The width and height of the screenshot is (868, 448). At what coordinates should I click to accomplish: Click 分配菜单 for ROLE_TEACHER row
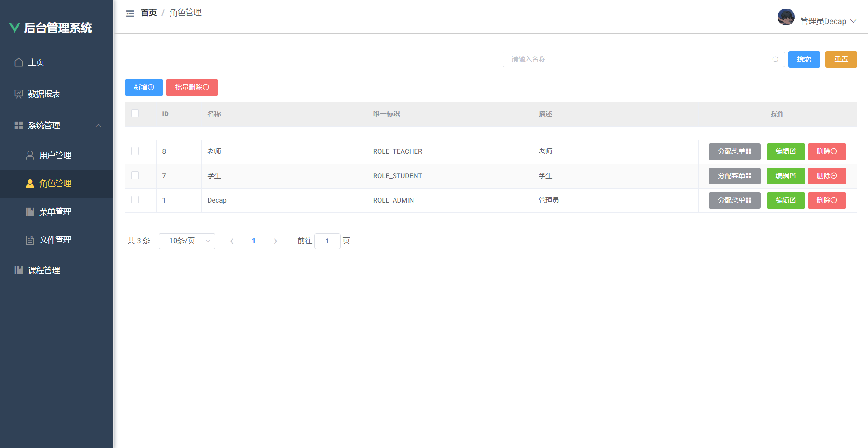735,151
